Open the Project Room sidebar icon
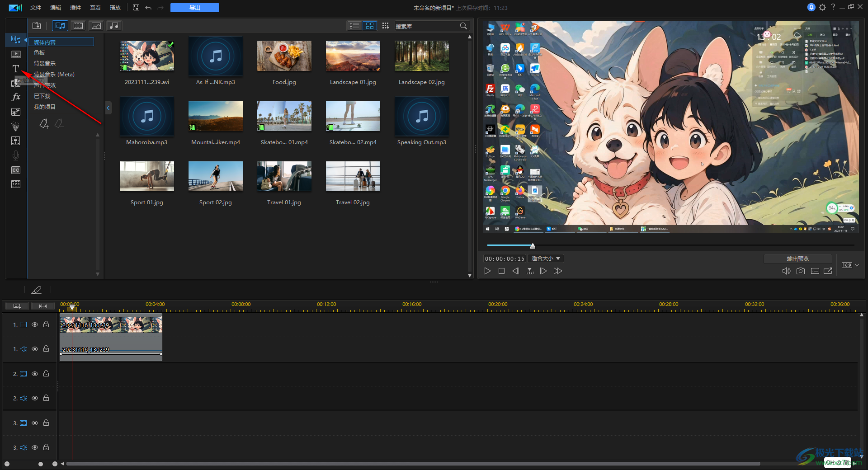This screenshot has width=868, height=470. [16, 54]
